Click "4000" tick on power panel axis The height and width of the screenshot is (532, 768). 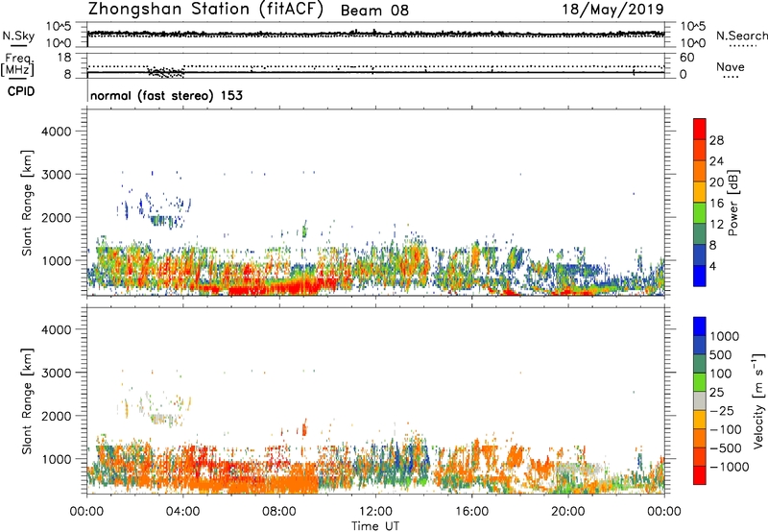click(x=57, y=132)
